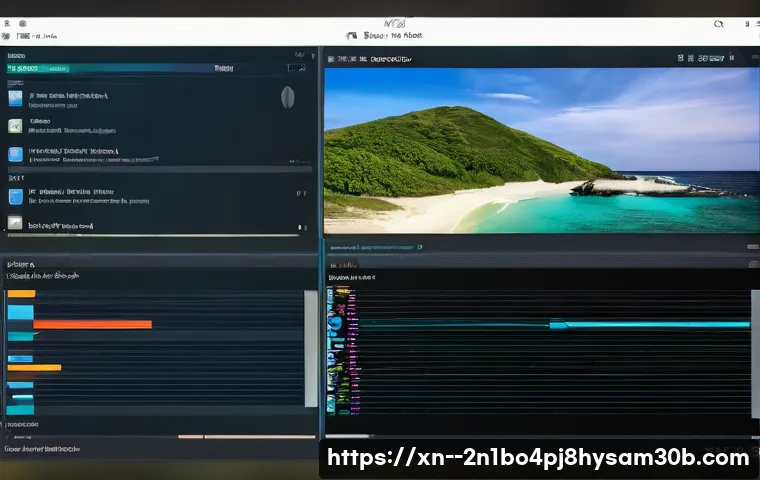760x480 pixels.
Task: Click the small icon left of preview header
Action: (331, 59)
